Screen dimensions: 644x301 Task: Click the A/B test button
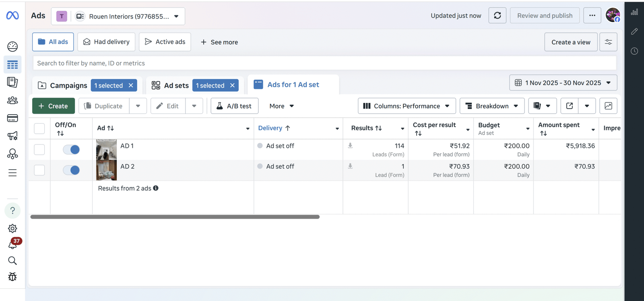[234, 106]
